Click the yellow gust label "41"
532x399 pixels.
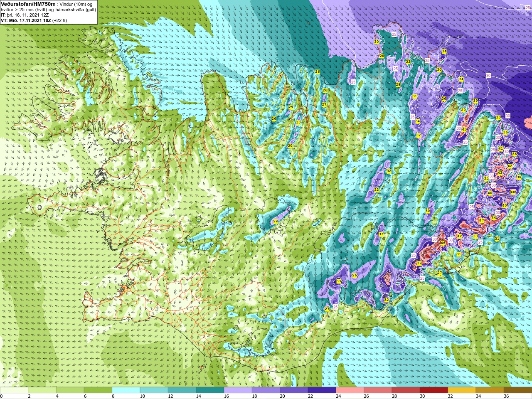pyautogui.click(x=501, y=149)
